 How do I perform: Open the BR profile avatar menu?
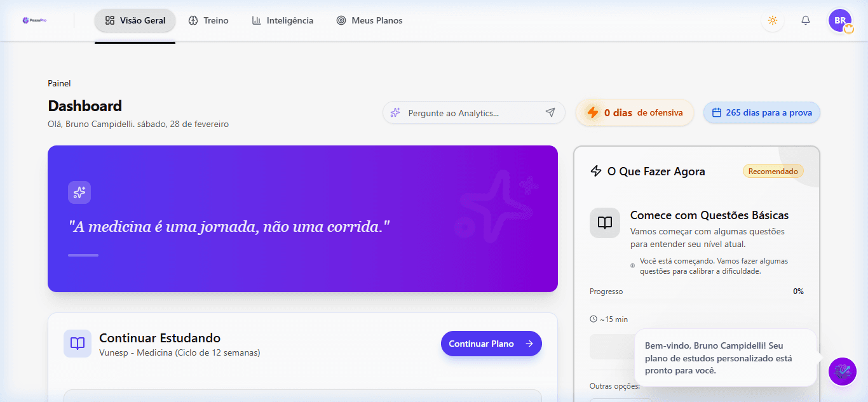[839, 20]
